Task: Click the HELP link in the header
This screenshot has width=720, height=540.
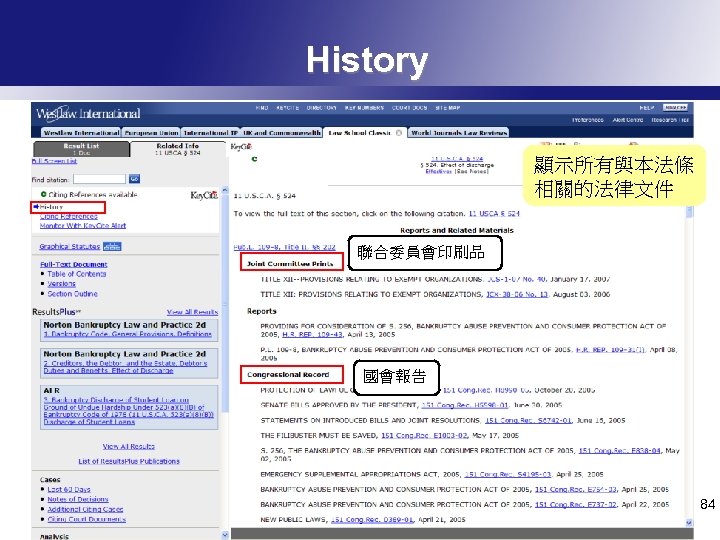Action: (647, 108)
